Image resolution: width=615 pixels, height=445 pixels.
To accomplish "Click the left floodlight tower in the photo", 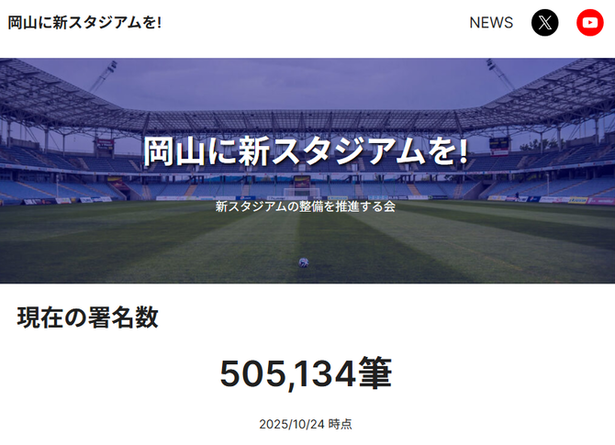I will click(103, 76).
